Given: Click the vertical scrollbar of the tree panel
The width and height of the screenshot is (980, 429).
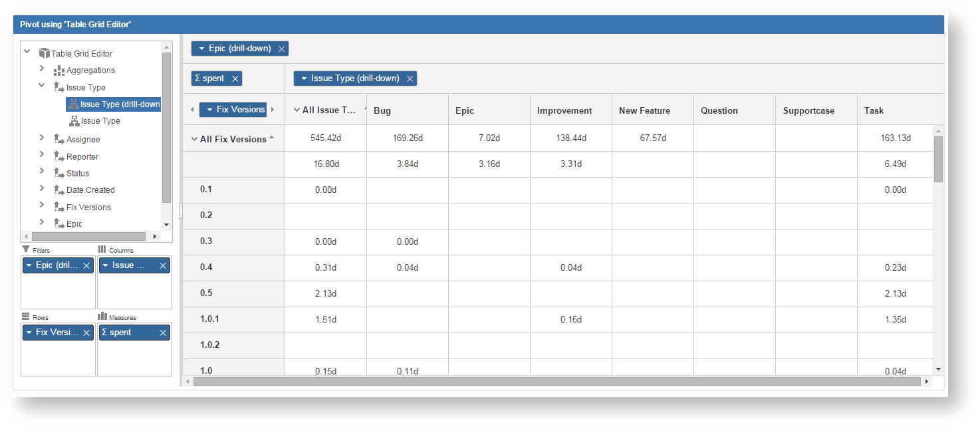Looking at the screenshot, I should (x=166, y=127).
